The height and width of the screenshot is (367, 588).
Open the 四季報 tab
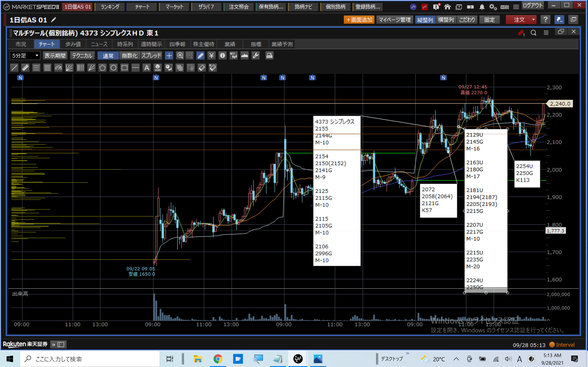(x=177, y=44)
